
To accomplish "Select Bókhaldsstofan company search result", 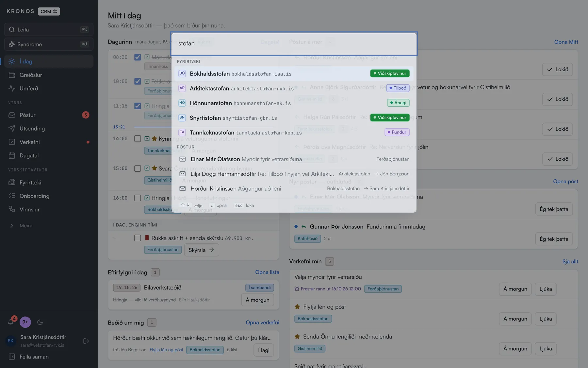I will pos(294,74).
